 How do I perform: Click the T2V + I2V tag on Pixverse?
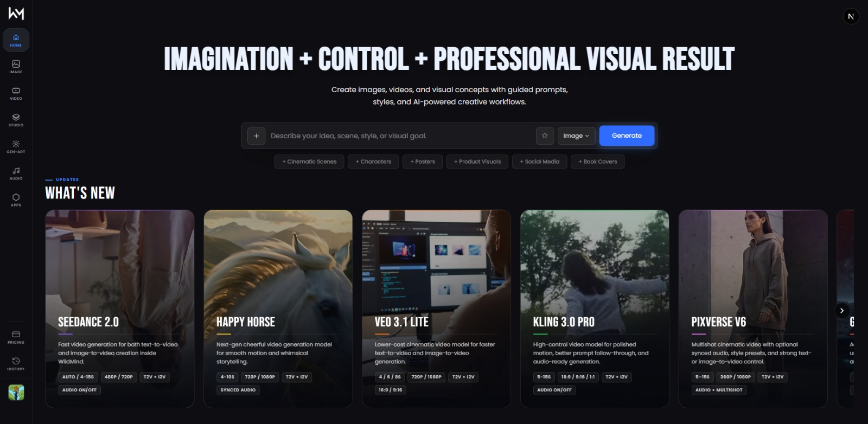click(773, 377)
